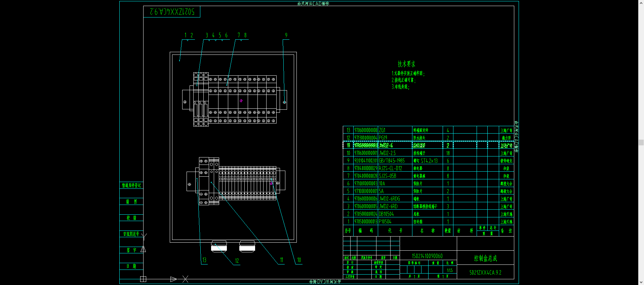Screen dimensions: 644x285
Task: Click the 序号 column header
Action: click(348, 231)
